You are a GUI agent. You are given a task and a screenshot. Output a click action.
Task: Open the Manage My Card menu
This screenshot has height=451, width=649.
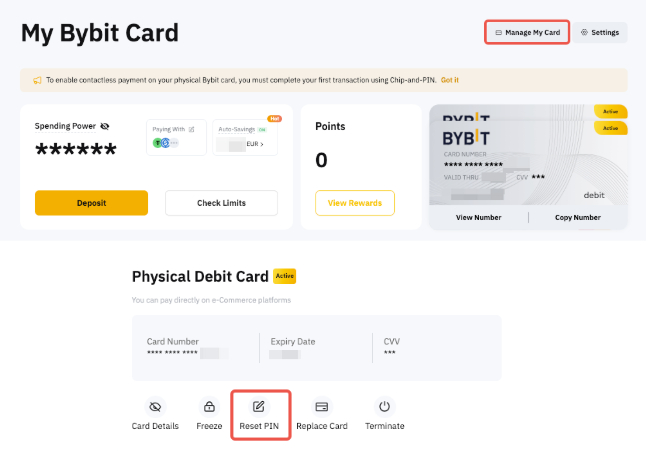click(527, 32)
